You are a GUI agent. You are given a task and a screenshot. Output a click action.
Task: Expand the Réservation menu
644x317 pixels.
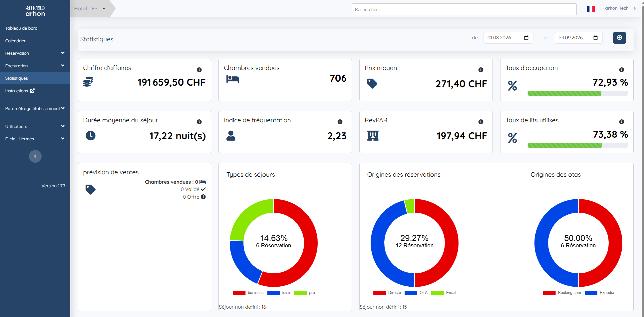(35, 53)
